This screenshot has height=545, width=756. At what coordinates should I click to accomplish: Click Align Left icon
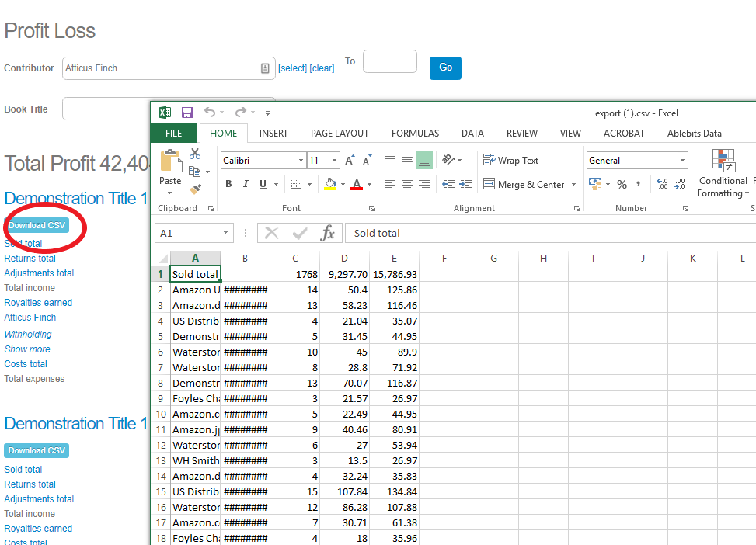click(390, 184)
